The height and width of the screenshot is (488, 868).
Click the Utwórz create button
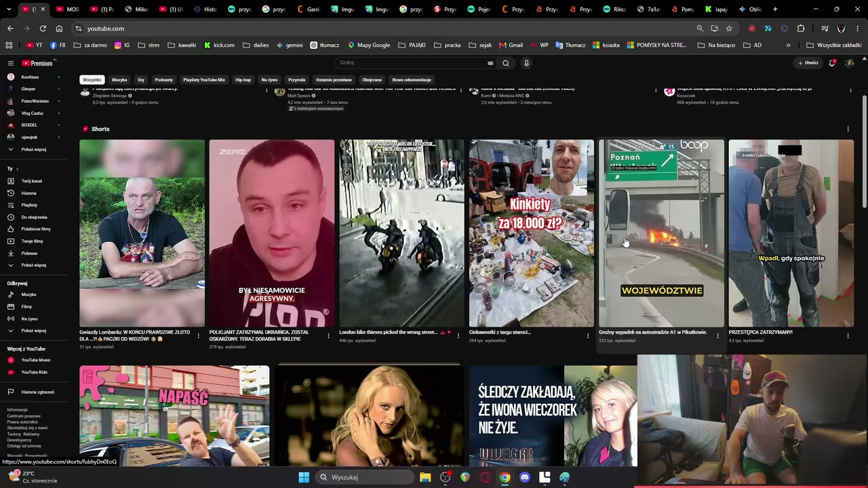(808, 63)
